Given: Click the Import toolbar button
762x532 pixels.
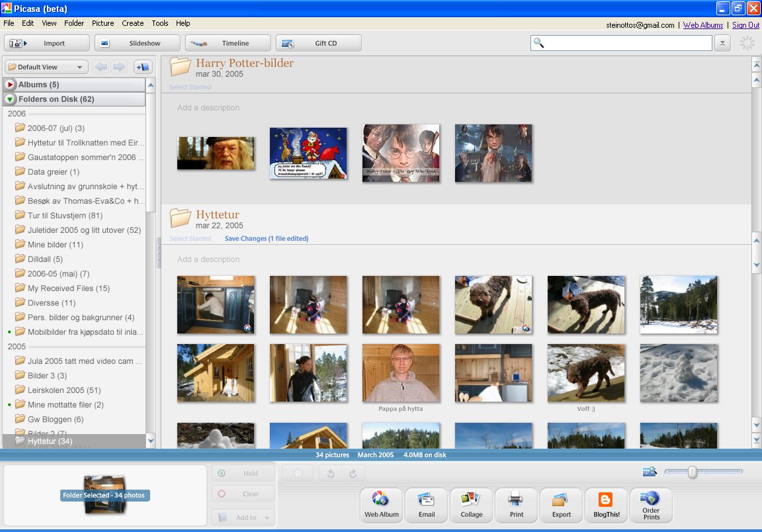Looking at the screenshot, I should [47, 43].
